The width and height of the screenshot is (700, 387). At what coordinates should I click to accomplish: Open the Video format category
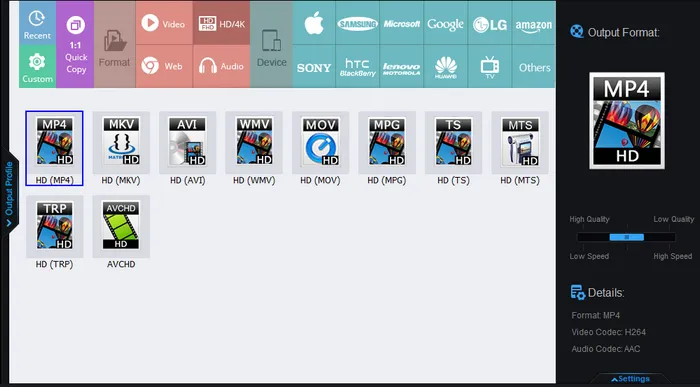point(164,23)
